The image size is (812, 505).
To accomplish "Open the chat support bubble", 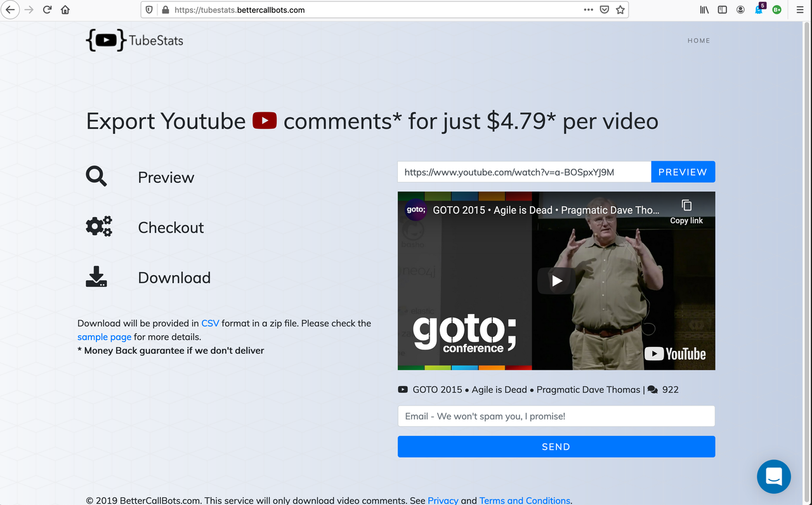I will 773,476.
